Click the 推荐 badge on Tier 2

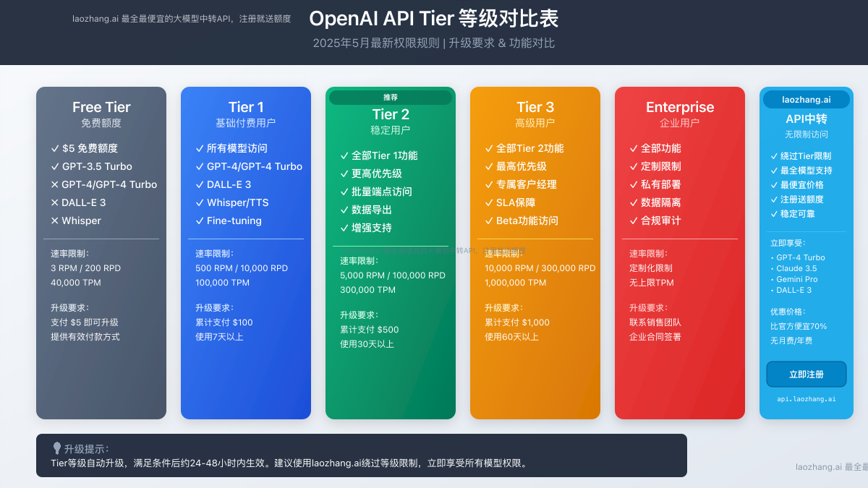tap(391, 97)
